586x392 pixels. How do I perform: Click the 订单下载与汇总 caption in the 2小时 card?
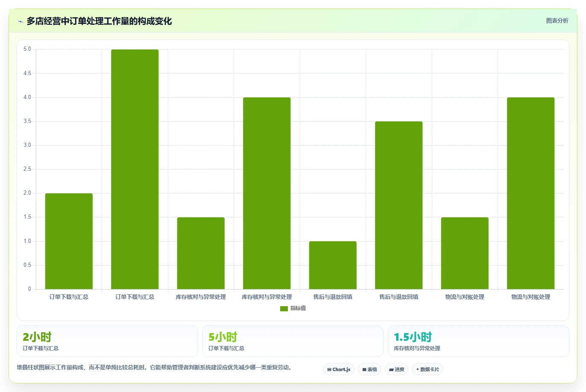pos(41,348)
